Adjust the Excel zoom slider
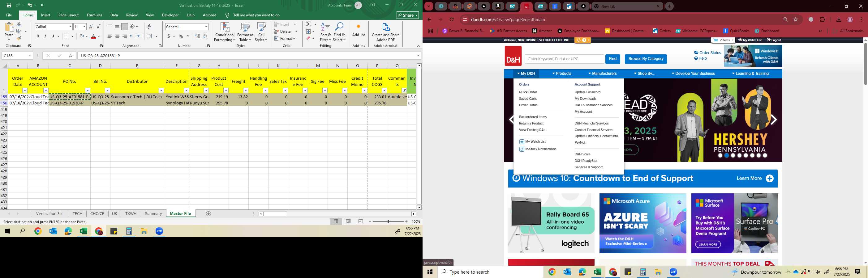Viewport: 868px width, 278px height. [x=388, y=221]
